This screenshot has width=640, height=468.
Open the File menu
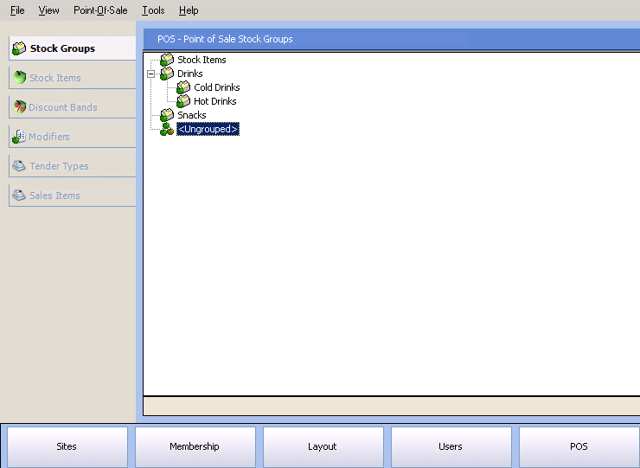pos(17,10)
